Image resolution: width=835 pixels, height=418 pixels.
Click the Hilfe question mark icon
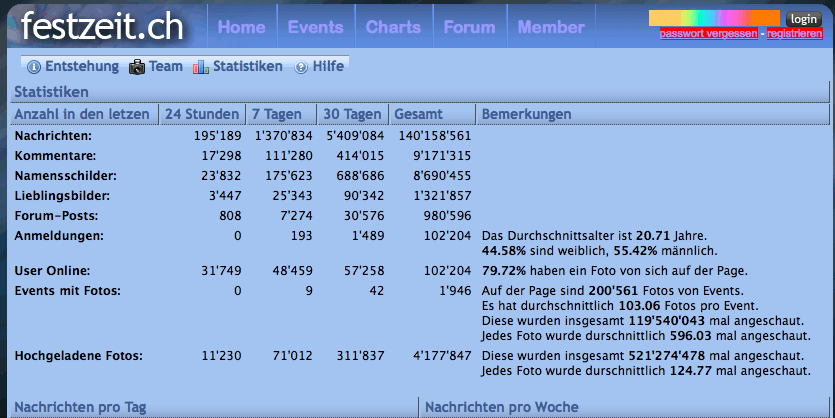pyautogui.click(x=302, y=68)
